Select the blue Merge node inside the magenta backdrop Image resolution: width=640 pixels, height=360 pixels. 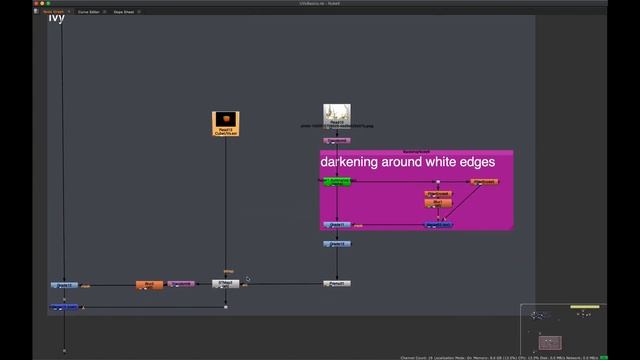pyautogui.click(x=438, y=225)
